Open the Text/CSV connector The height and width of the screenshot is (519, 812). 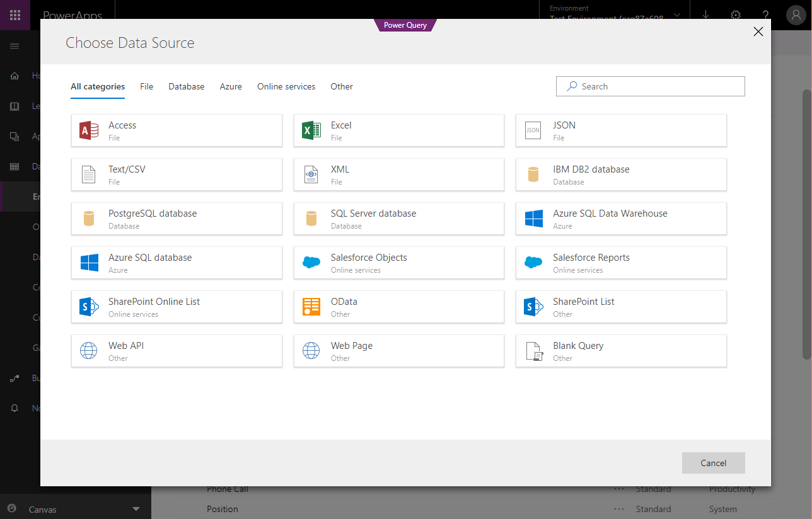click(x=177, y=174)
